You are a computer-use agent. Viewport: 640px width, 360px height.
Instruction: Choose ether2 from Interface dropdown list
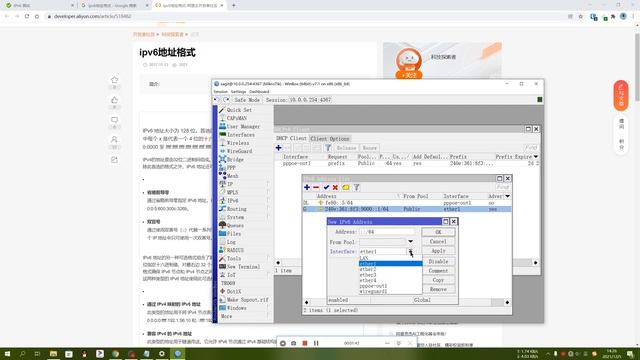(390, 269)
